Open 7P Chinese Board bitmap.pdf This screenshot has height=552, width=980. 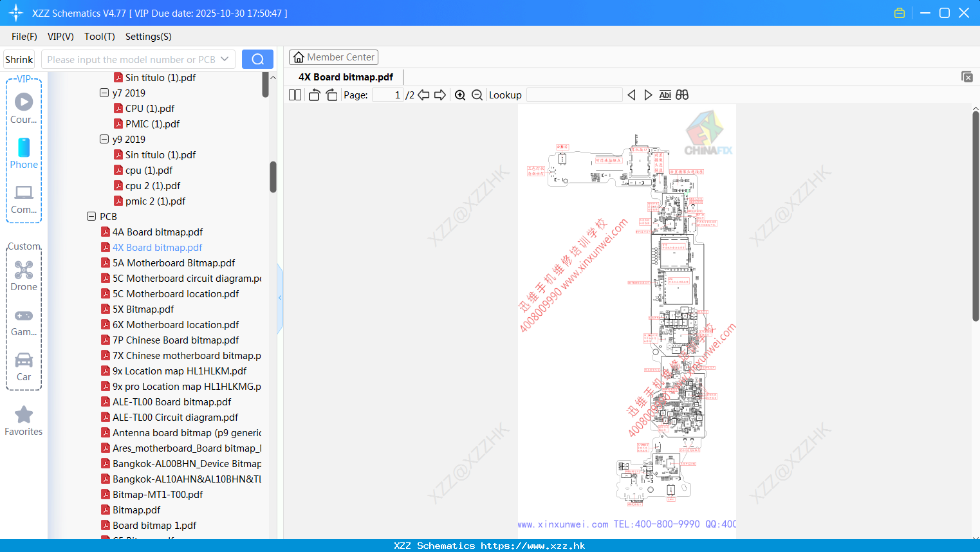[x=170, y=340]
